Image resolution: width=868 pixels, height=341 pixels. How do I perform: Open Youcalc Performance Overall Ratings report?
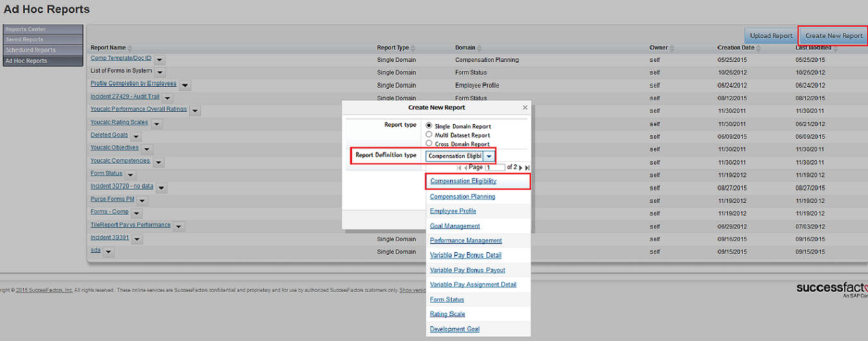tap(139, 109)
